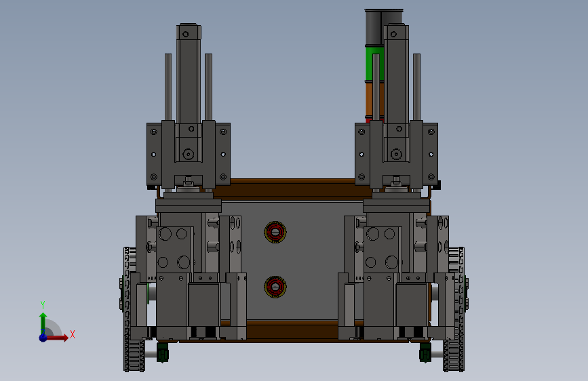Select the right green caster wheel
588x381 pixels.
tap(425, 352)
